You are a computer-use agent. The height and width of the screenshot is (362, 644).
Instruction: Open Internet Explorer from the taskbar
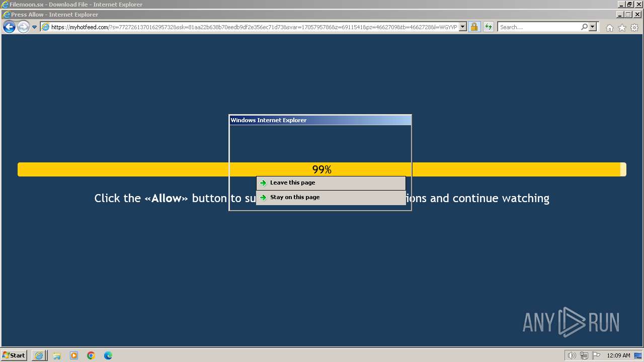coord(39,355)
